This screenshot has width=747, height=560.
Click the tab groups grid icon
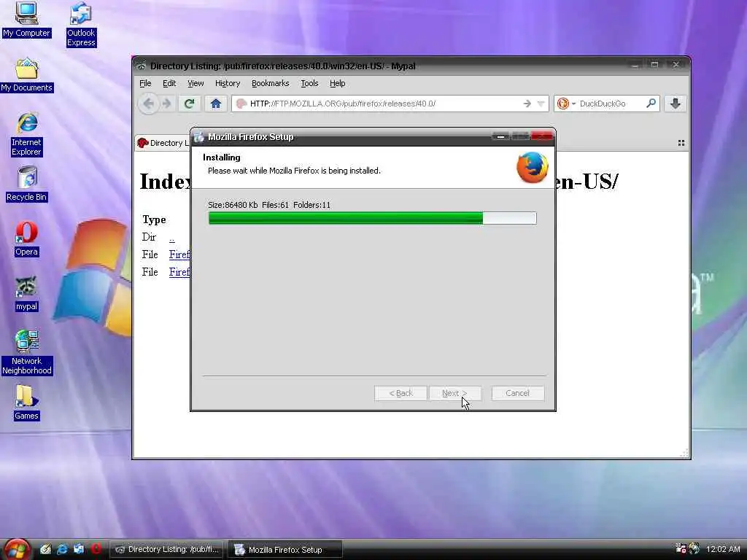(681, 143)
